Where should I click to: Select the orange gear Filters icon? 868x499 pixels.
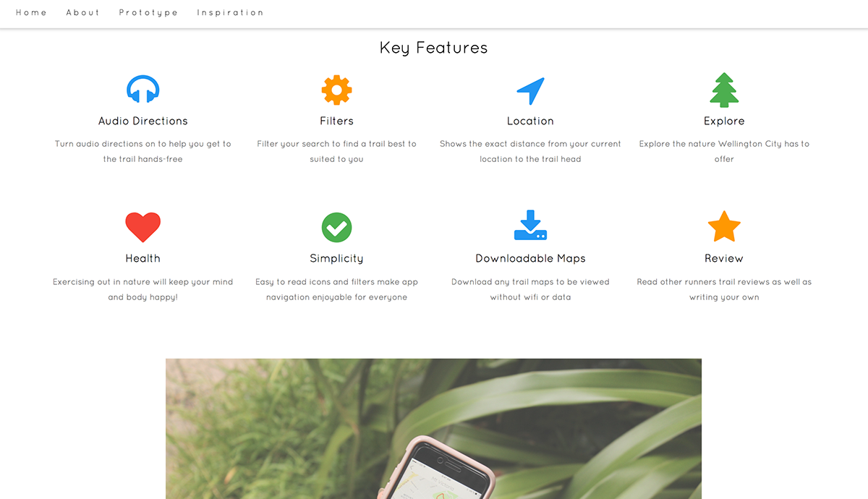pyautogui.click(x=336, y=90)
